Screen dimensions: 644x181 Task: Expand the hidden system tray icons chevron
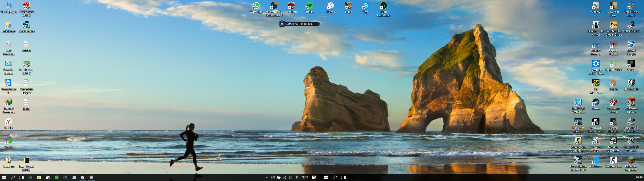coord(267,177)
